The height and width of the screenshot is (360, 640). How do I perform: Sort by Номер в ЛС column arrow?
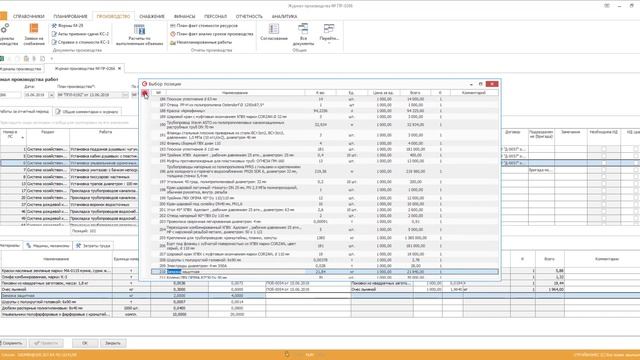22,138
